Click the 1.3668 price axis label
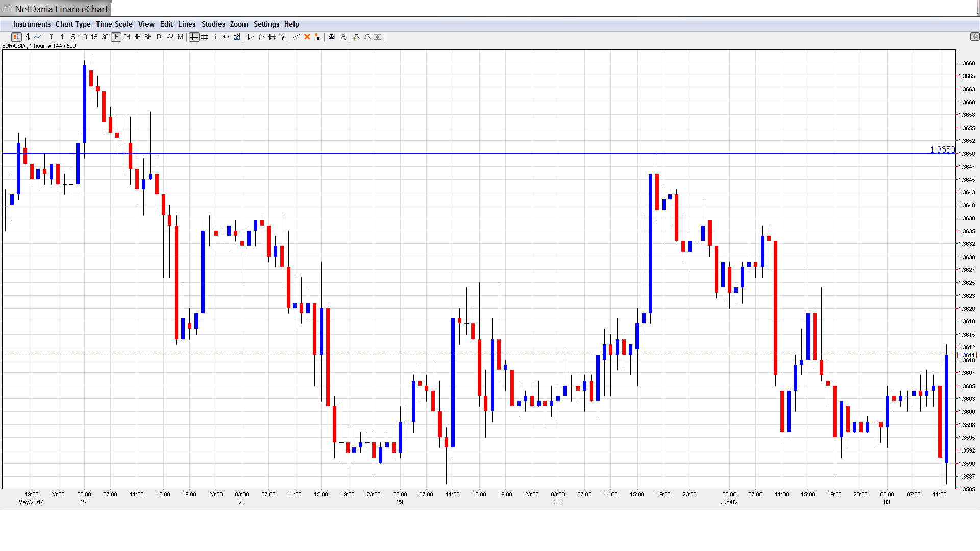Screen dimensions: 980x551 tap(967, 63)
